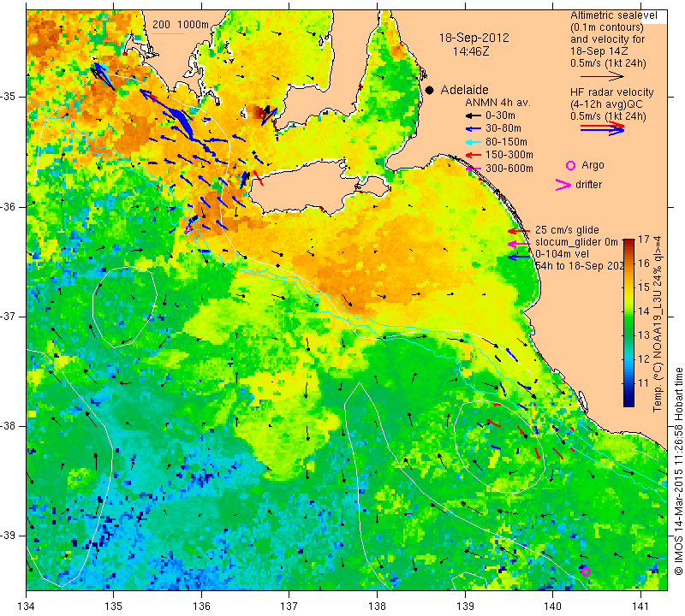
Task: Click the red 150-300m ANMN legend arrow
Action: tap(473, 155)
